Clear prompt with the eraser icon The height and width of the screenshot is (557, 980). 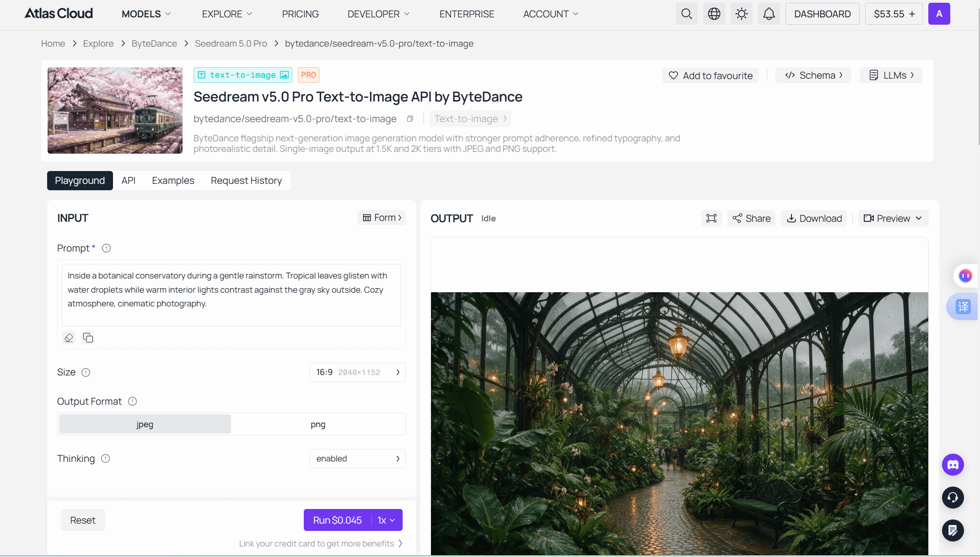click(x=69, y=338)
